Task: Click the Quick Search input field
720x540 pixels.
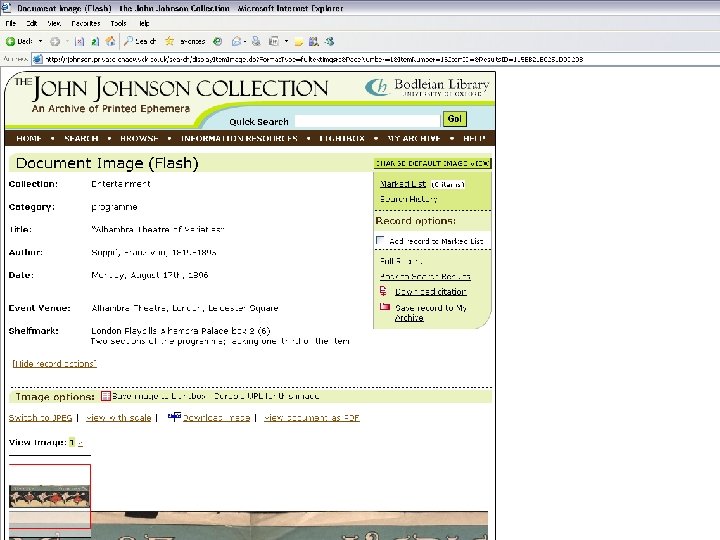Action: 367,121
